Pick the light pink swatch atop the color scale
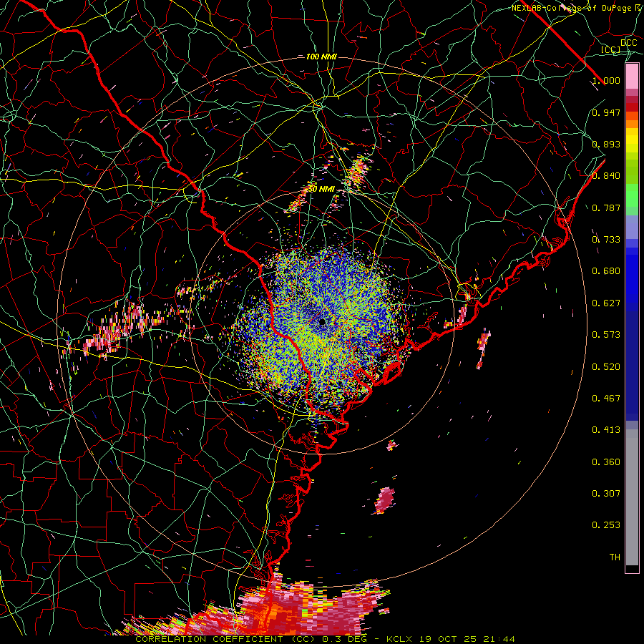Image resolution: width=644 pixels, height=644 pixels. point(632,77)
